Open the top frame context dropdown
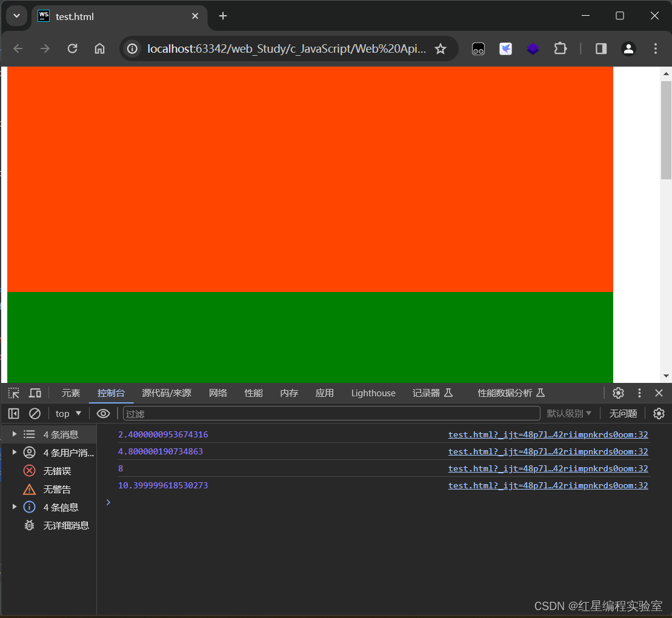The width and height of the screenshot is (672, 618). point(68,413)
